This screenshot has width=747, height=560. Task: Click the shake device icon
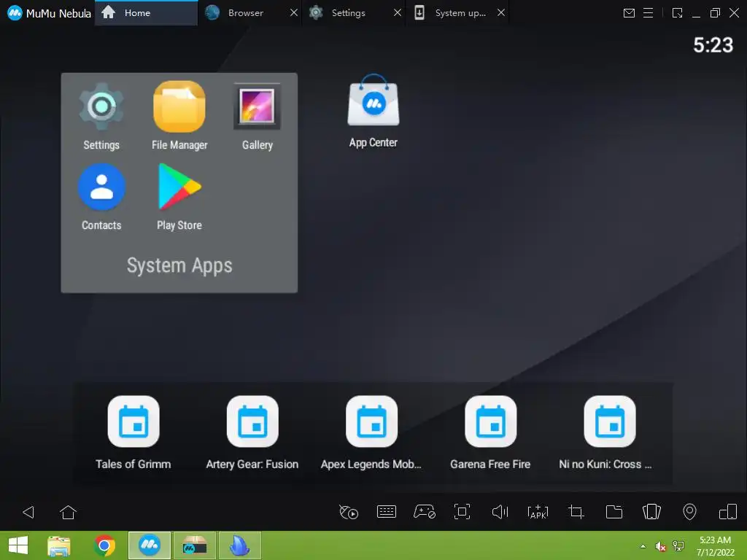[651, 512]
